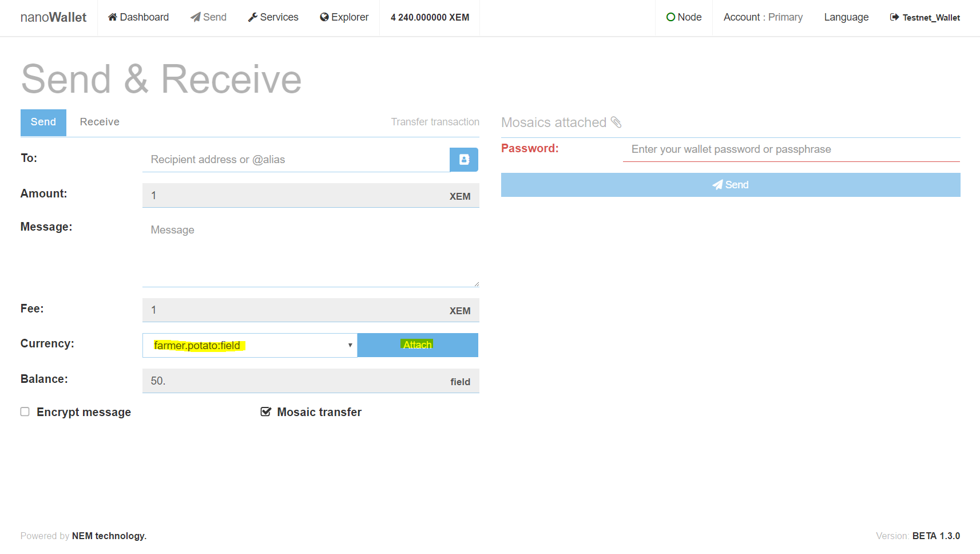Open the Dashboard menu item

(138, 17)
